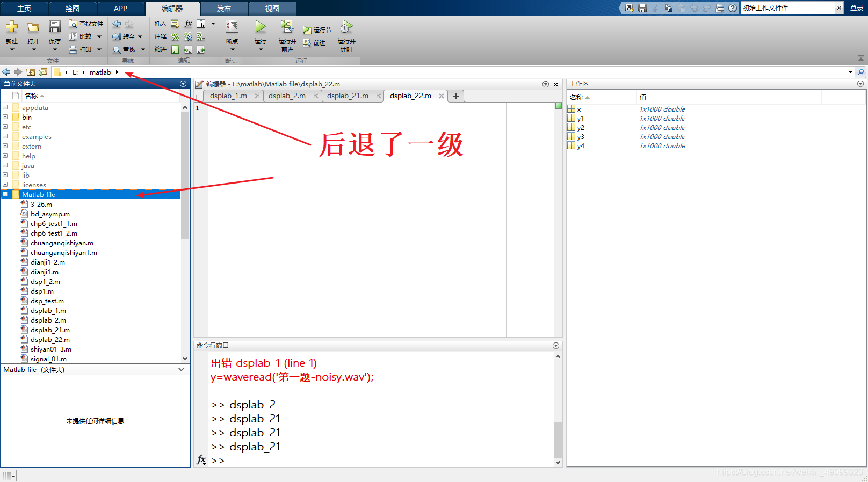
Task: Run the script with the green 运行 arrow
Action: tap(261, 27)
